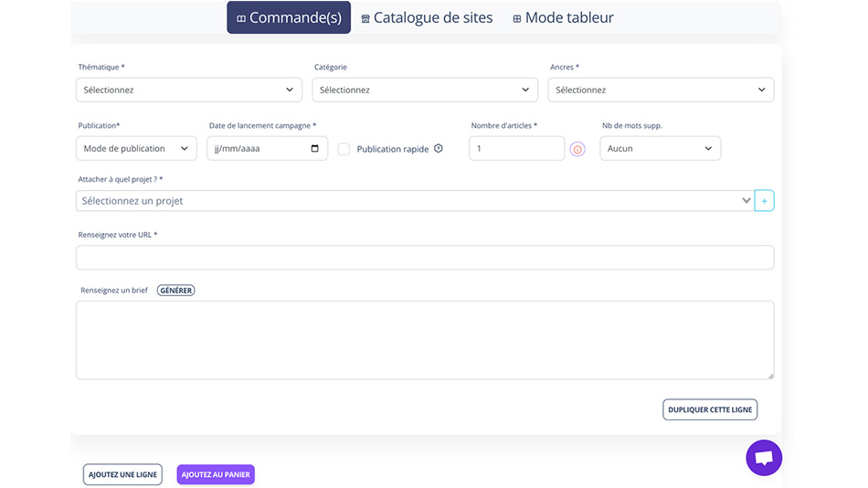The image size is (868, 488).
Task: Click the chat bubble support icon
Action: point(764,458)
